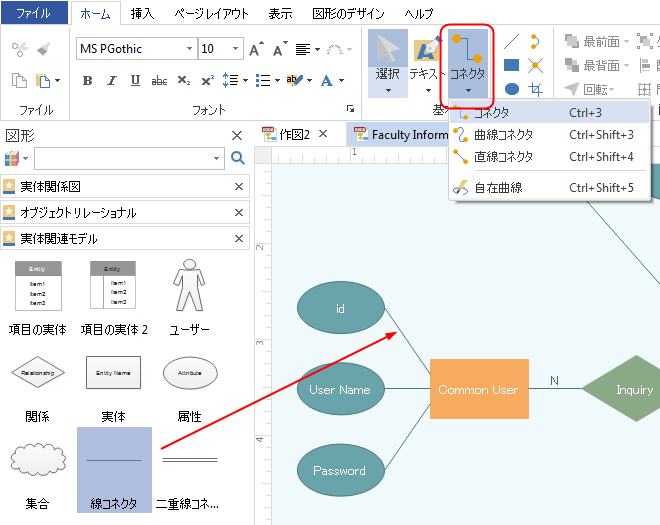The height and width of the screenshot is (525, 660).
Task: Toggle italic text formatting
Action: (111, 81)
